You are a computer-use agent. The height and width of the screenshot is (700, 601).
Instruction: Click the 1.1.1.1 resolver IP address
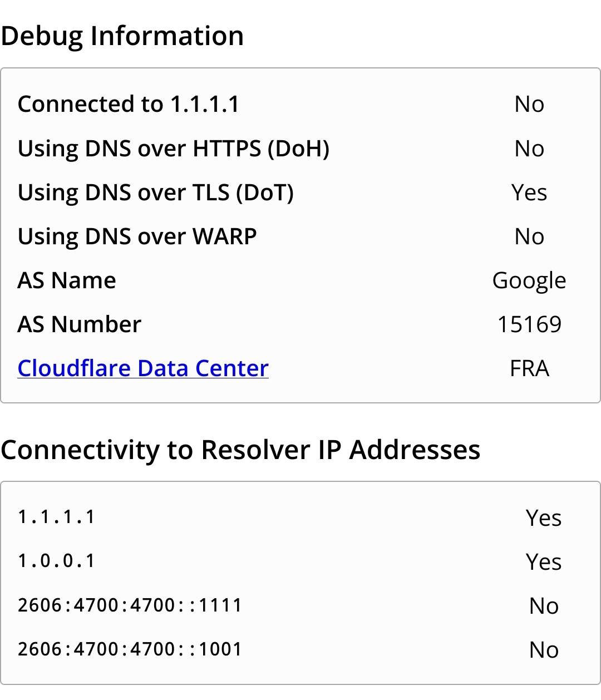pyautogui.click(x=57, y=517)
